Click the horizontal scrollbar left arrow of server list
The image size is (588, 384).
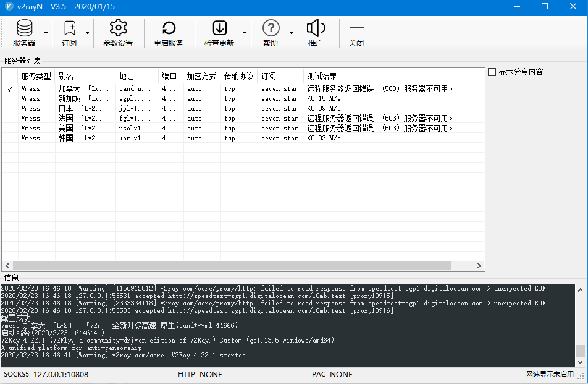7,265
